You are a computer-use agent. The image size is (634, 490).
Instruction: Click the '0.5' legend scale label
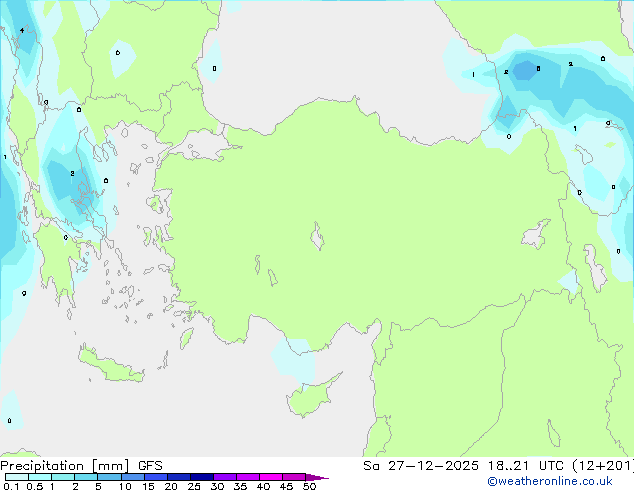tap(34, 486)
